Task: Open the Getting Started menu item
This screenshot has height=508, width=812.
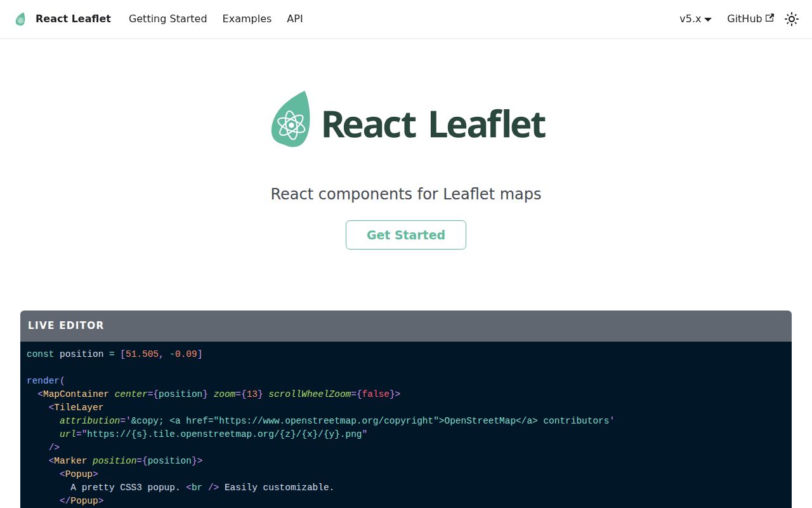Action: pyautogui.click(x=167, y=19)
